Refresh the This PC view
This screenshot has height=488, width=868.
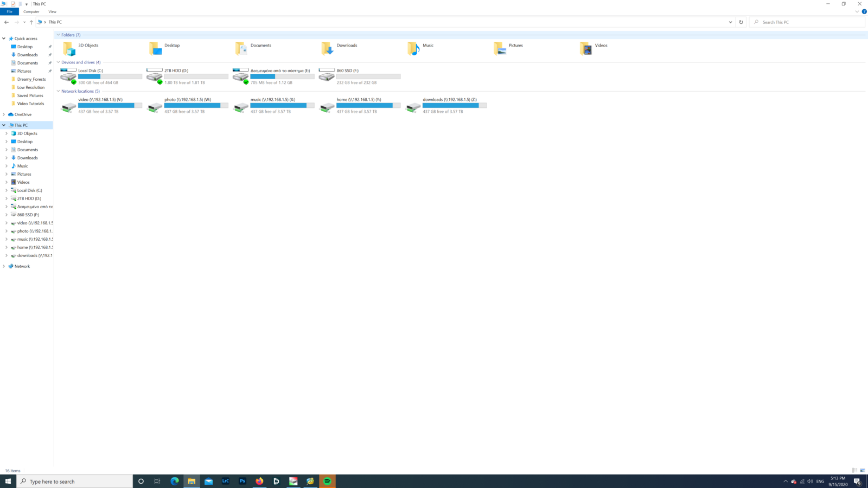tap(741, 22)
